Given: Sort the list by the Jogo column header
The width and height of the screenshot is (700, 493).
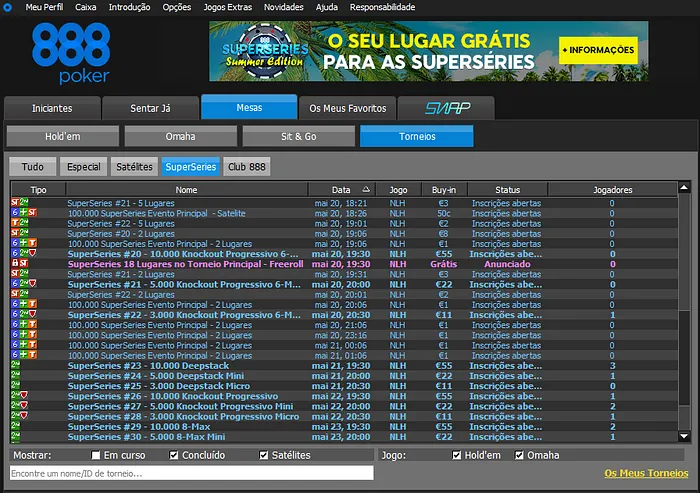Looking at the screenshot, I should pyautogui.click(x=398, y=190).
